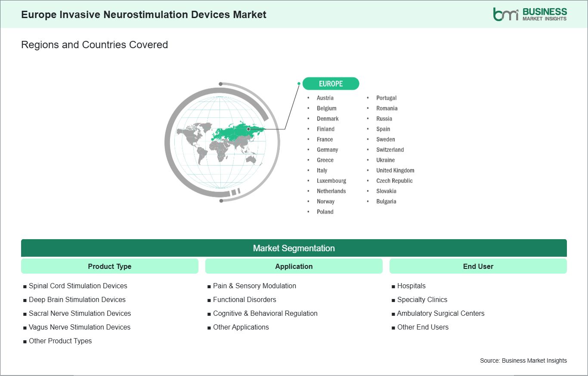Screen dimensions: 588x376
Task: Click 'Finland' in the country list
Action: [x=325, y=129]
